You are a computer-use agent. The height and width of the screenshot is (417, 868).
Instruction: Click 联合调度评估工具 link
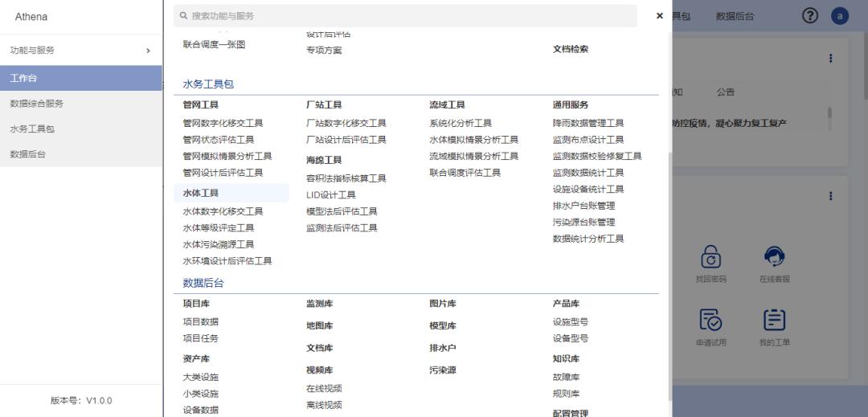click(465, 173)
